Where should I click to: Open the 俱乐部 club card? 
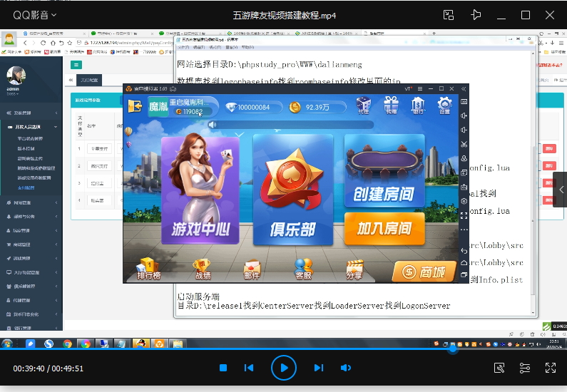[293, 190]
